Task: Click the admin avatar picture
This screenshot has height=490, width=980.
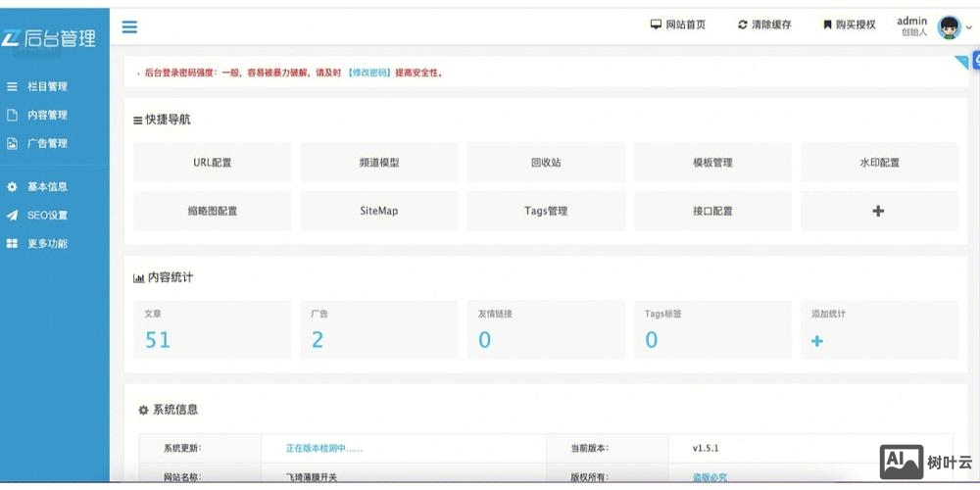Action: tap(949, 26)
